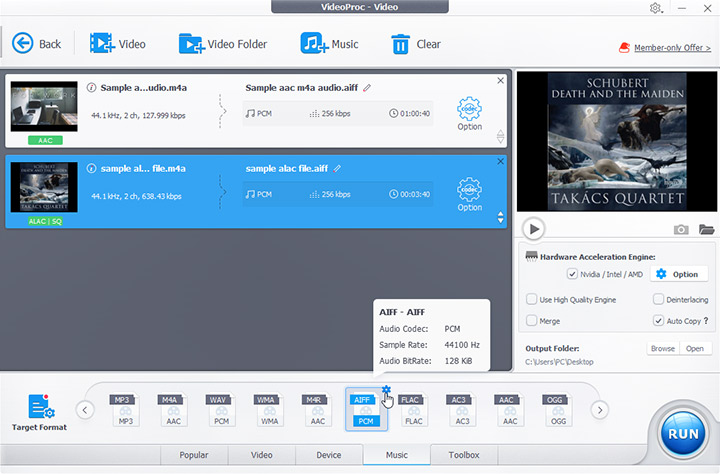Open hardware acceleration Option button
This screenshot has width=720, height=474.
678,274
